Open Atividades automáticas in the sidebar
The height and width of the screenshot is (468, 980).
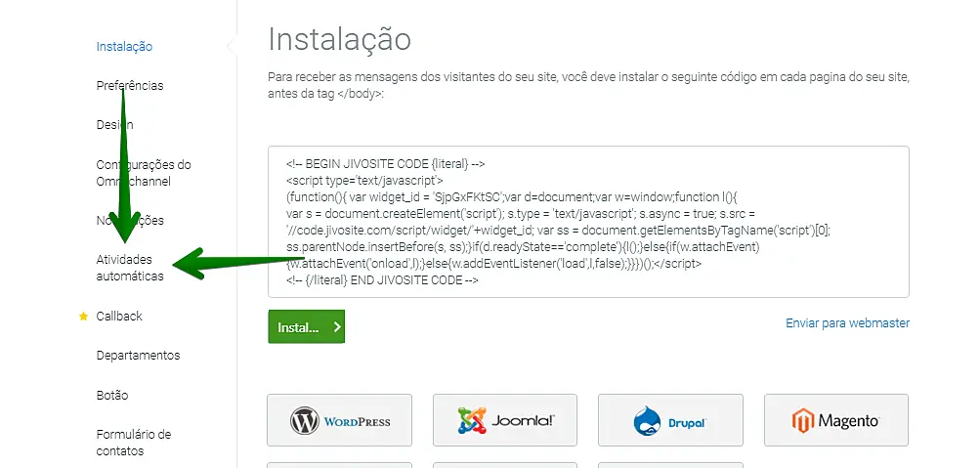pyautogui.click(x=130, y=268)
